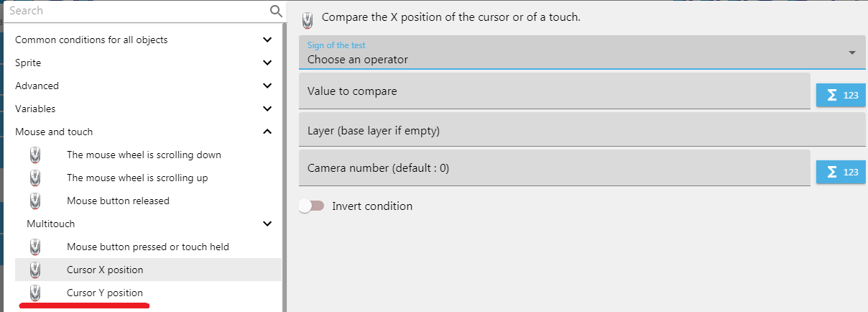The height and width of the screenshot is (312, 868).
Task: Expand the Sprite conditions category
Action: coord(267,63)
